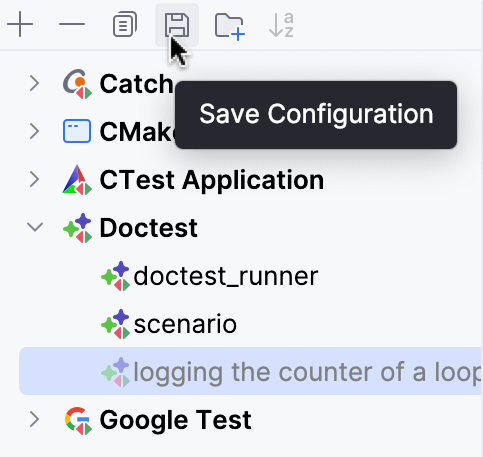Image resolution: width=483 pixels, height=457 pixels.
Task: Click the Google Test logo icon
Action: click(78, 421)
